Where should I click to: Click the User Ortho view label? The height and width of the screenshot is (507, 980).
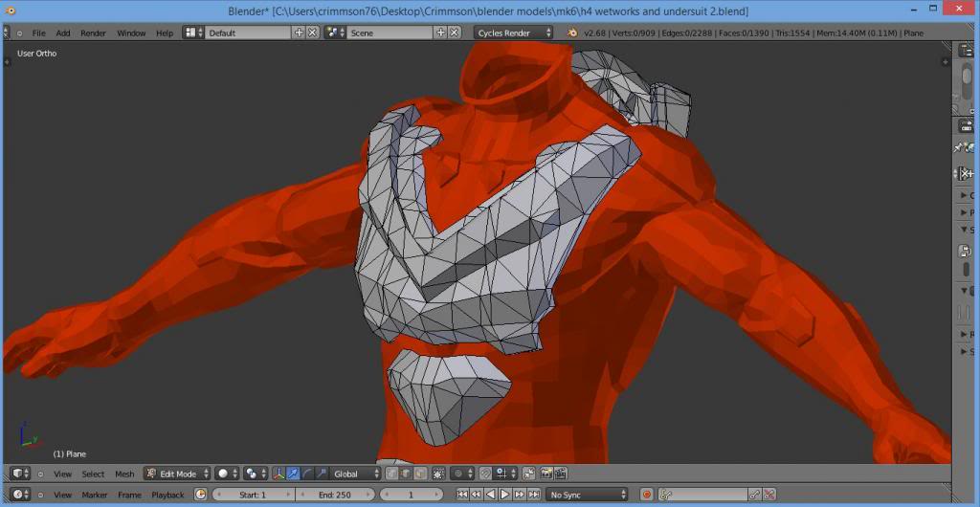point(37,54)
